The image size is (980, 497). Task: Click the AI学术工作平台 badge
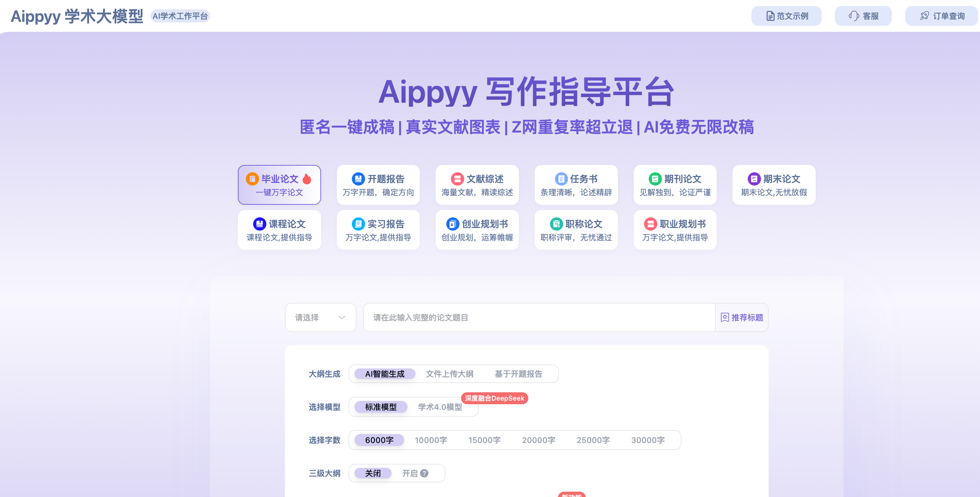(180, 16)
